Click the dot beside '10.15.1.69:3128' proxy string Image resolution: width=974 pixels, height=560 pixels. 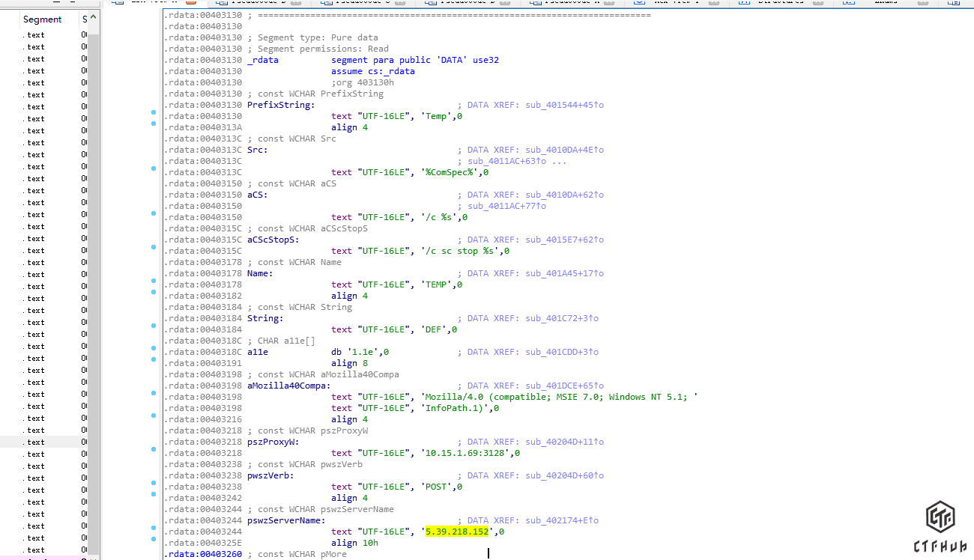coord(154,450)
